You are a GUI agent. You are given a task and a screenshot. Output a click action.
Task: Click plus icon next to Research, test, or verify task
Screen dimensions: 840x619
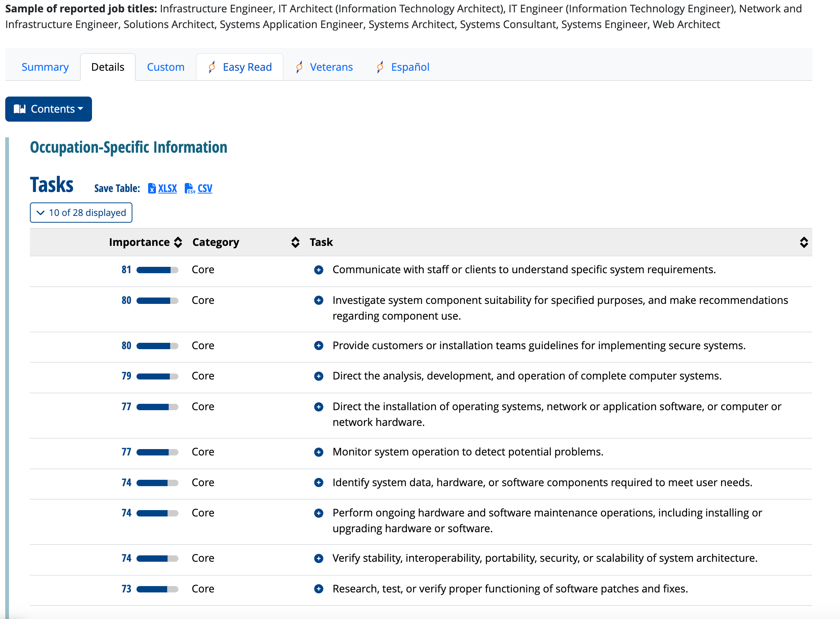click(x=319, y=589)
